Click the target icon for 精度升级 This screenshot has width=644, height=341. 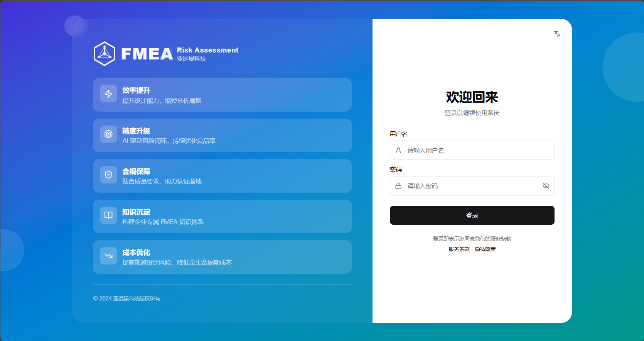pos(108,134)
